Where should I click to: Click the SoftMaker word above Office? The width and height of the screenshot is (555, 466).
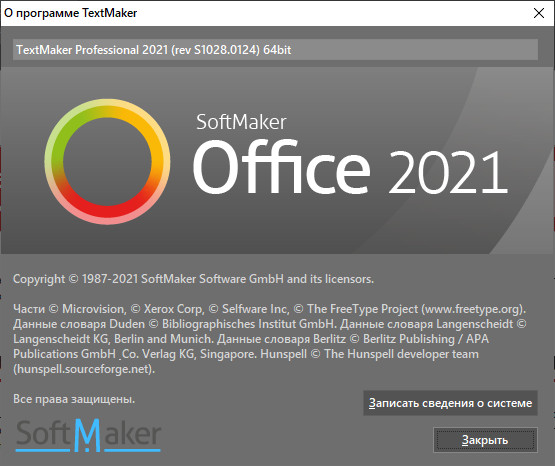tap(241, 122)
